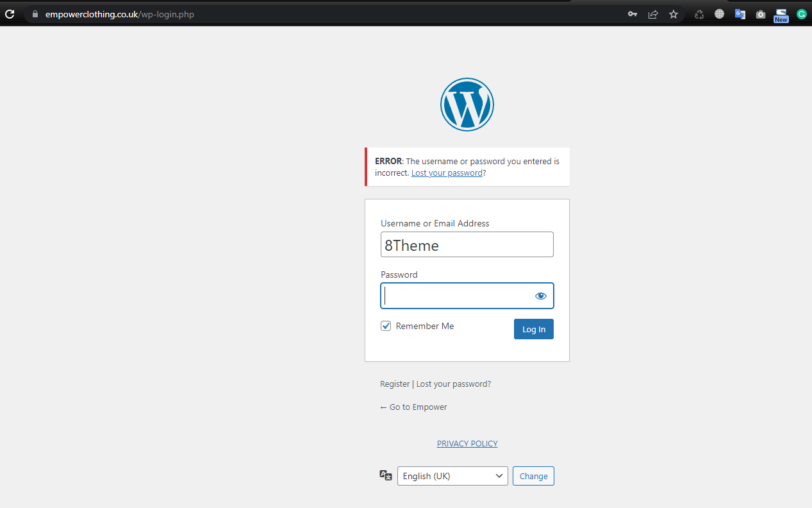
Task: Click the padlock site security icon
Action: pos(35,14)
